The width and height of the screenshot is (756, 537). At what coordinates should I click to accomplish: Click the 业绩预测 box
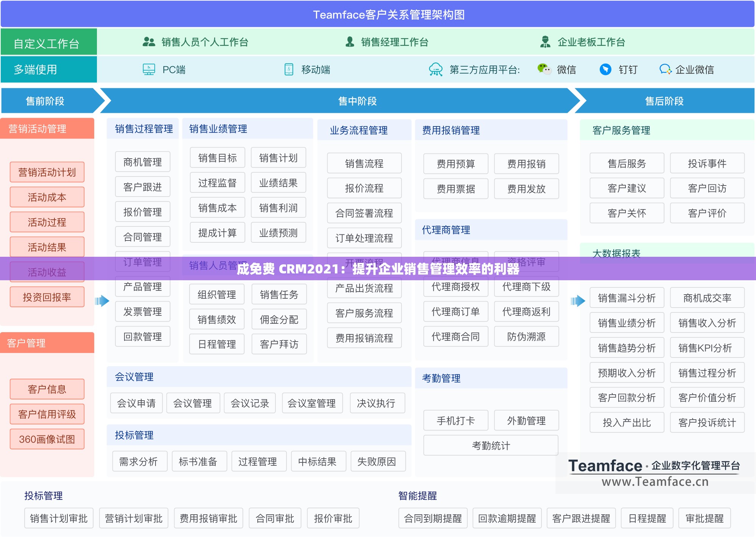(x=278, y=233)
